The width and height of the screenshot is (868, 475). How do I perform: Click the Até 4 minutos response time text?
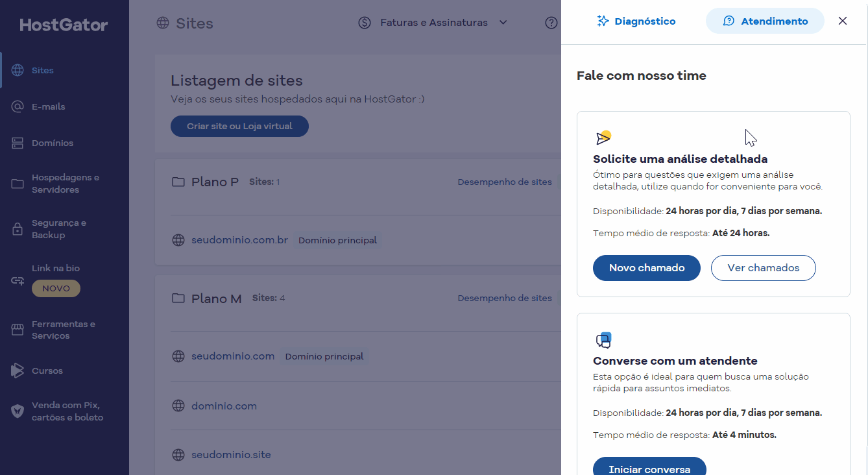[x=744, y=435]
